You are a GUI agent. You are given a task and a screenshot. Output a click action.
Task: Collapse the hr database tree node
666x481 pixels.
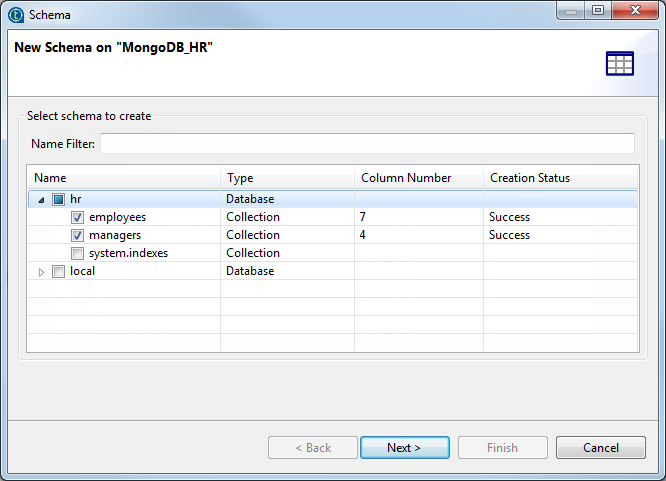point(41,199)
